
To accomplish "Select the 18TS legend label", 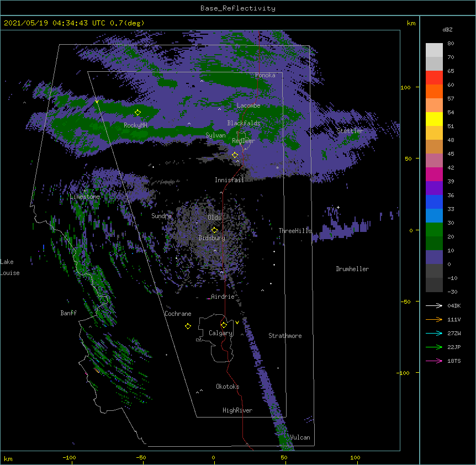I will [454, 361].
